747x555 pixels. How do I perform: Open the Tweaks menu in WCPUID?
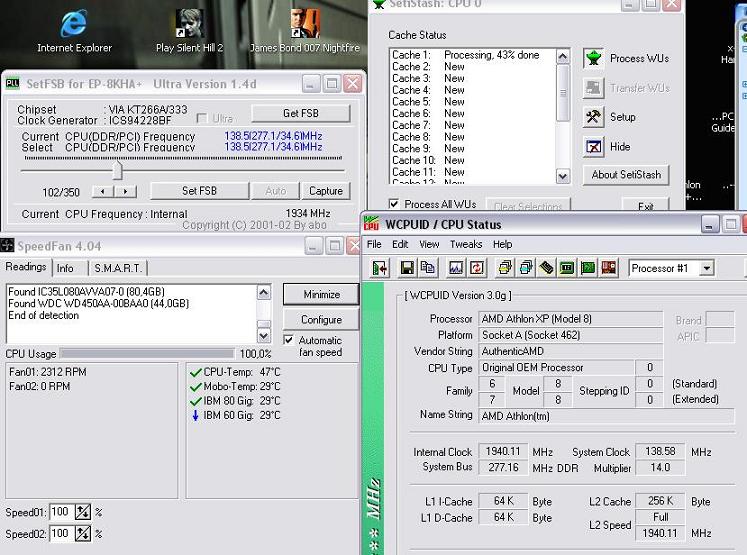466,244
